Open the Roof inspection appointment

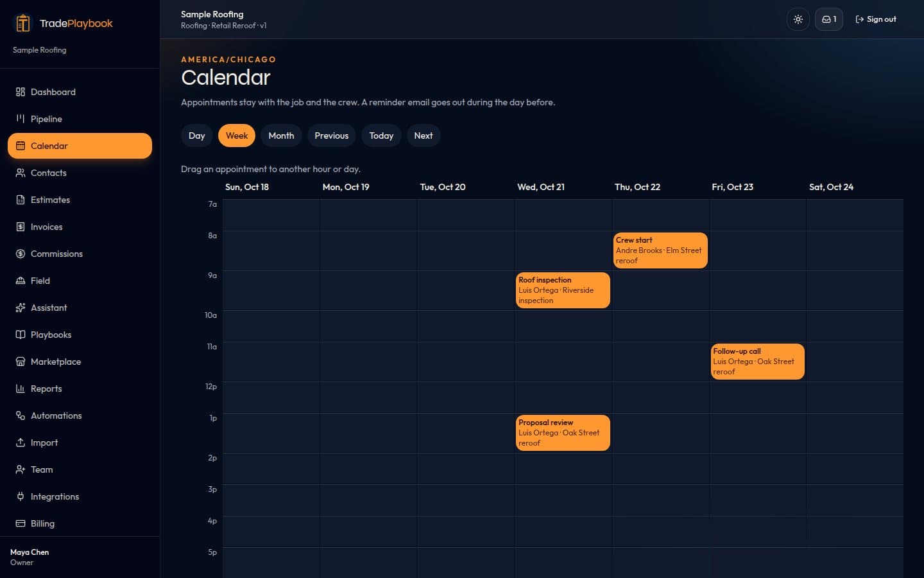563,290
